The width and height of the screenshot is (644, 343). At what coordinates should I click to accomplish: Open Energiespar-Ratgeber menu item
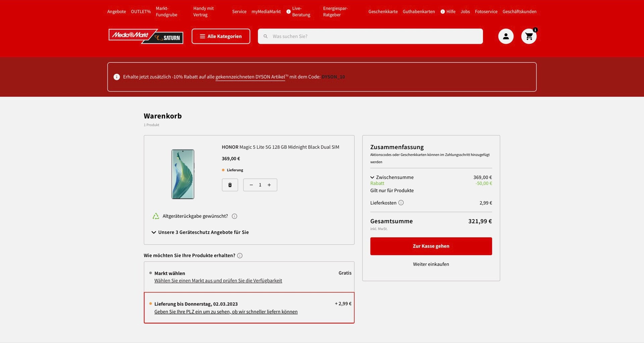pyautogui.click(x=335, y=11)
